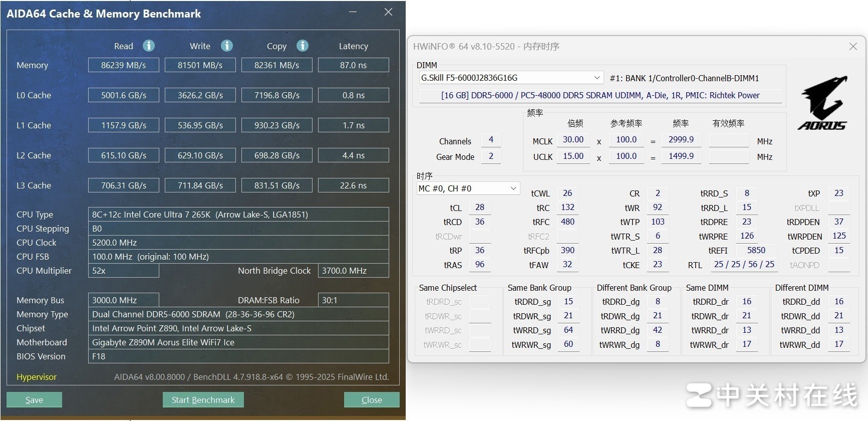Click tRFCpb timing value 390
Screen dimensions: 868x421
(x=567, y=251)
